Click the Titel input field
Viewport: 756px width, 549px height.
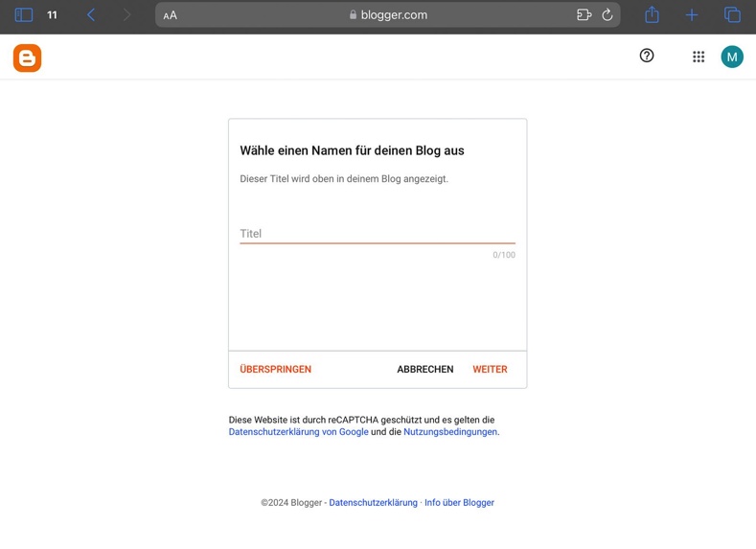click(x=377, y=233)
